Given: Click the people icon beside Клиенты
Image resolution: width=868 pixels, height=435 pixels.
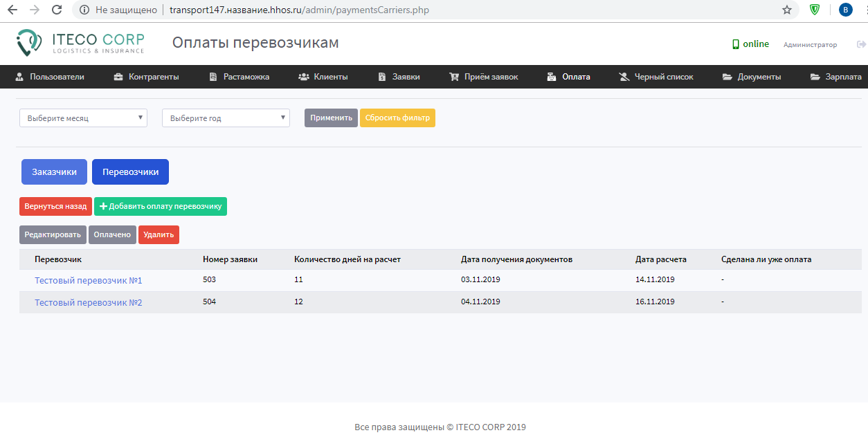Looking at the screenshot, I should (304, 77).
